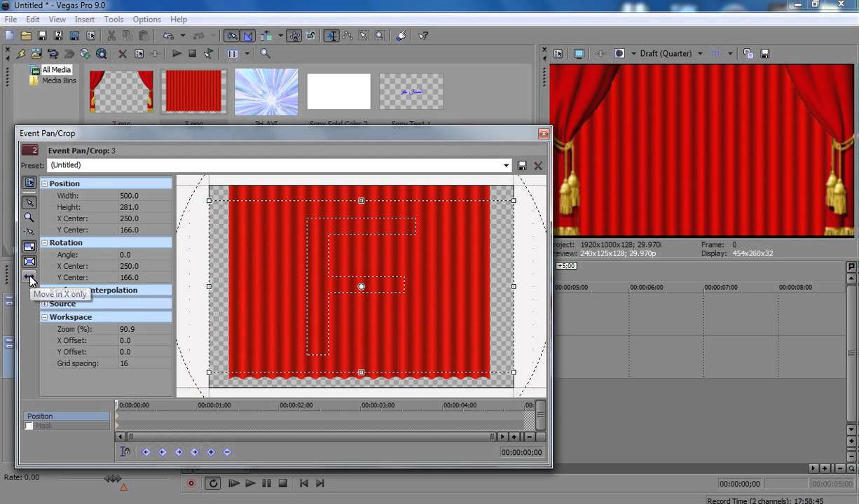This screenshot has height=504, width=859.
Task: Open the Auto Ripple dropdown arrow
Action: (x=280, y=36)
